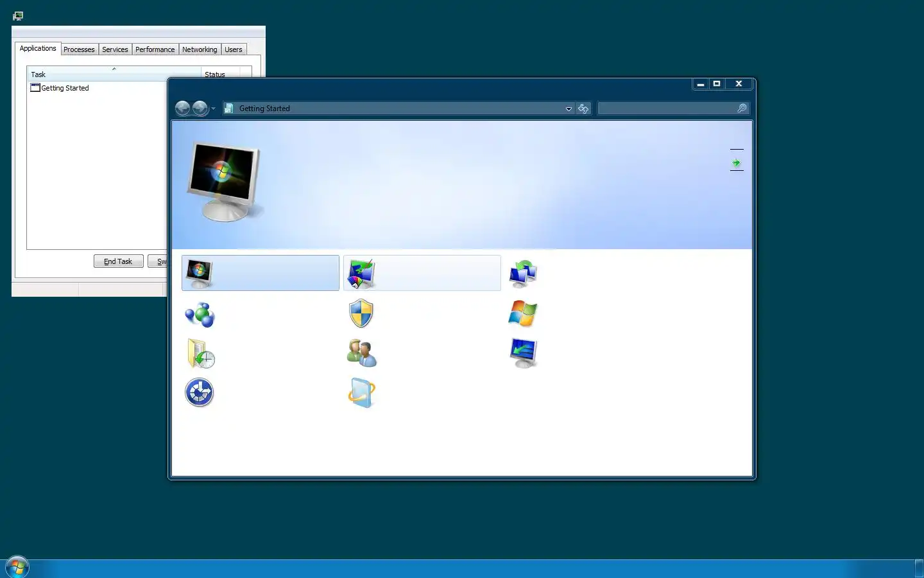Maximize the Getting Started window

tap(717, 84)
